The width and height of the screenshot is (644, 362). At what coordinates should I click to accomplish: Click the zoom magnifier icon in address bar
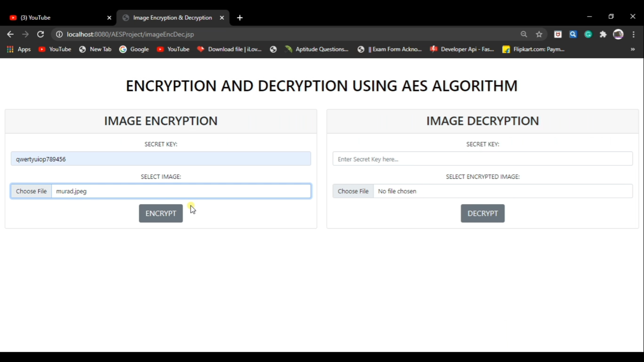524,34
